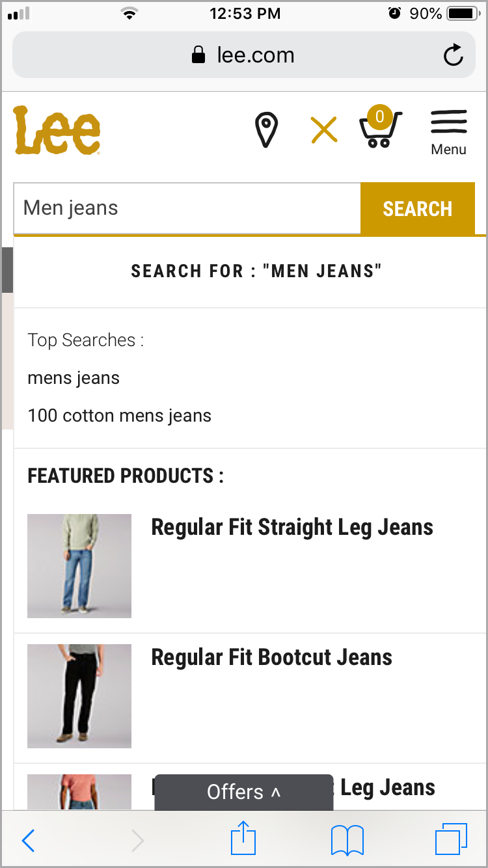Focus the Men jeans search field
The image size is (488, 868).
click(x=187, y=209)
